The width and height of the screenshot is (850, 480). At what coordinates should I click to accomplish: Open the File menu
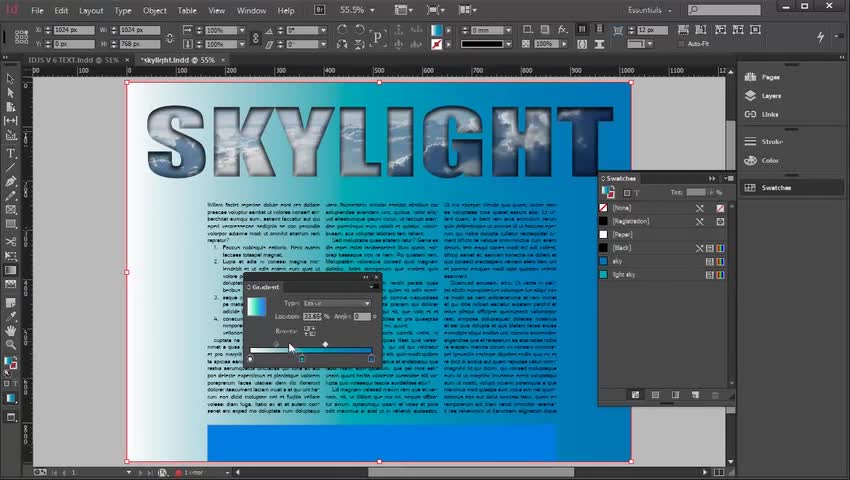pos(37,10)
